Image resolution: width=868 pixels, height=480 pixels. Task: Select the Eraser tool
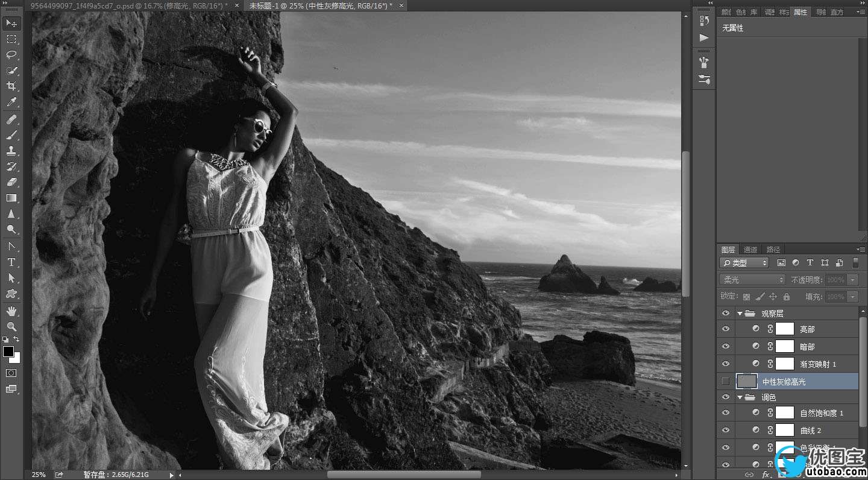11,182
